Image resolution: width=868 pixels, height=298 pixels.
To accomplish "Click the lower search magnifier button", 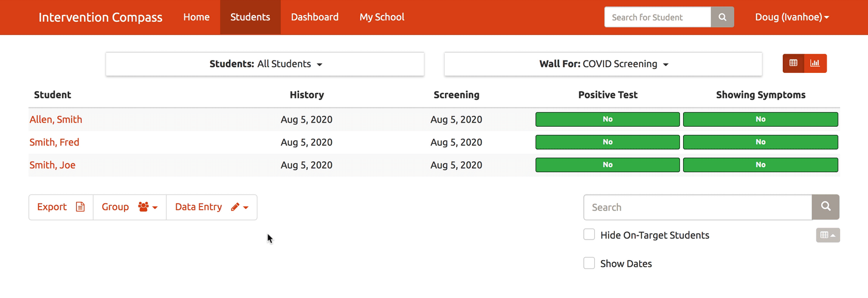I will click(826, 207).
